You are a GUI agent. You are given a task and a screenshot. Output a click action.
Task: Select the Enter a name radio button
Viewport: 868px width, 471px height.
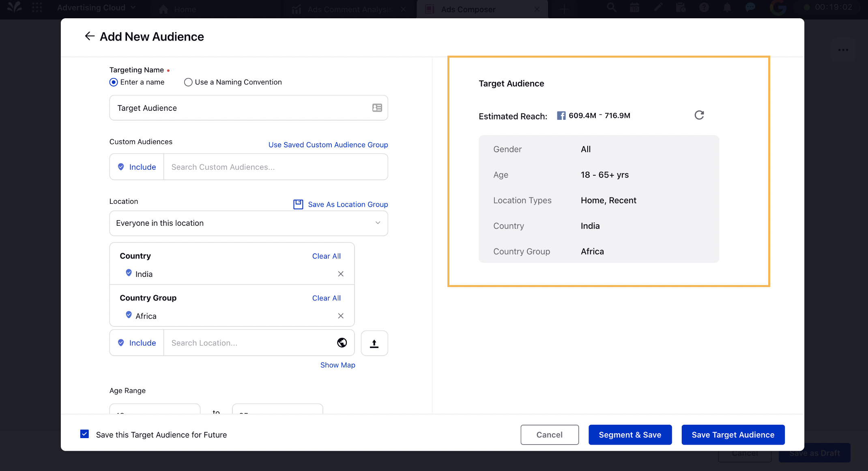pyautogui.click(x=113, y=82)
